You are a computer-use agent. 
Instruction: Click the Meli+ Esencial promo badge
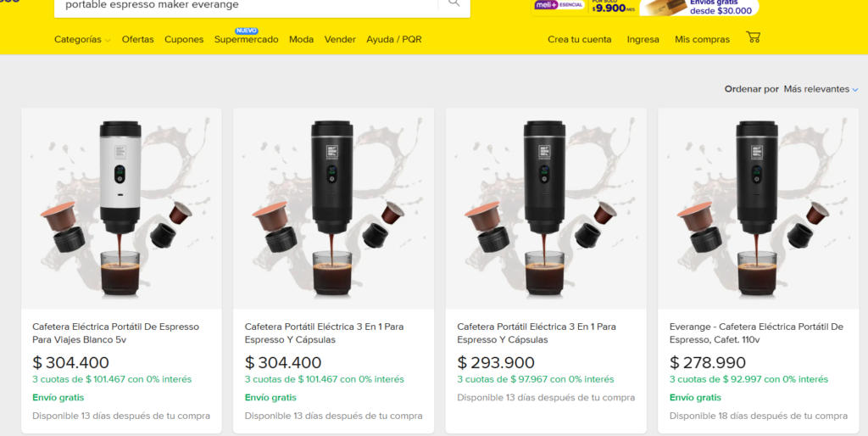point(556,5)
